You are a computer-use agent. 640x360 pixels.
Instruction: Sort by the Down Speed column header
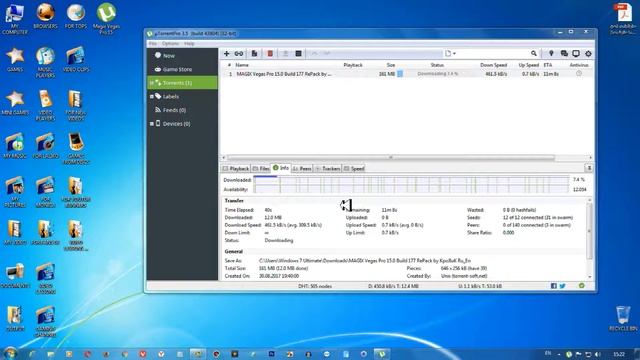pos(493,65)
